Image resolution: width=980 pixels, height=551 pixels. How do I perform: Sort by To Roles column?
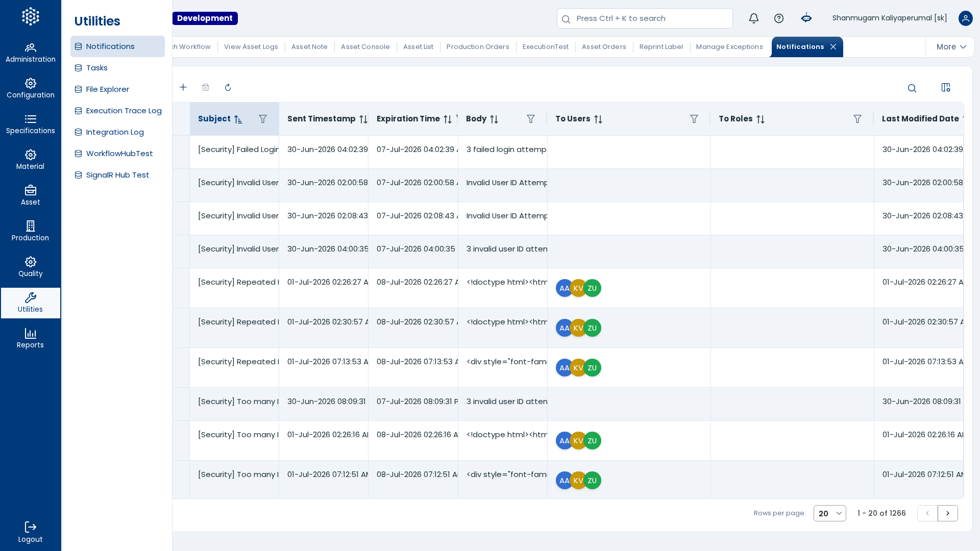[x=761, y=119]
